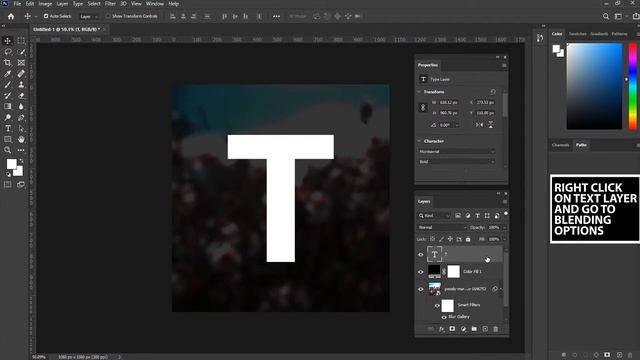Click the Lock all padlock icon
This screenshot has height=360, width=640.
[x=468, y=239]
